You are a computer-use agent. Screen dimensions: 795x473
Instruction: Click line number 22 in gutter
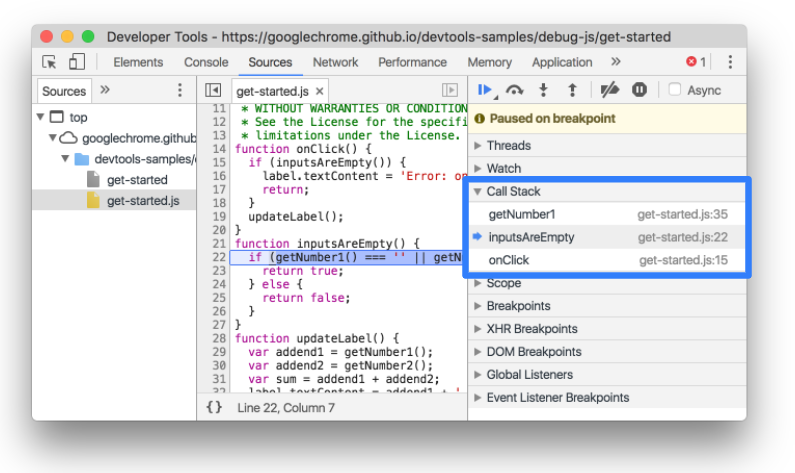click(219, 257)
